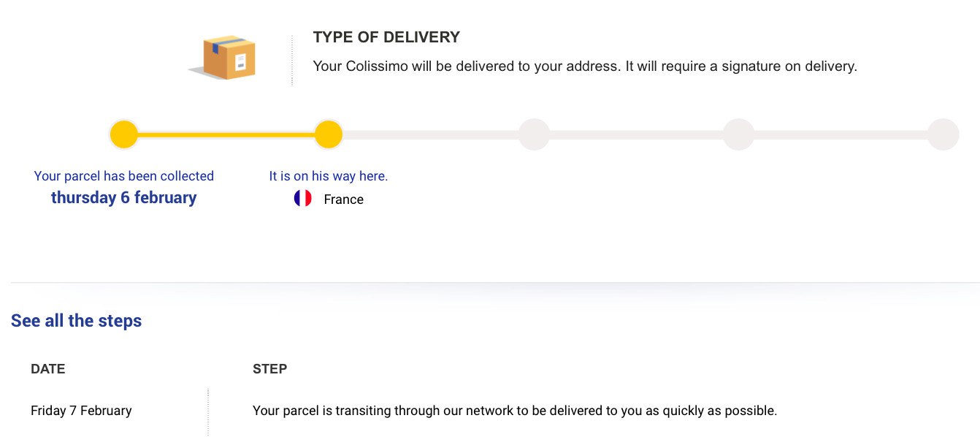This screenshot has width=980, height=437.
Task: Click the third grey tracking step circle
Action: [x=534, y=134]
